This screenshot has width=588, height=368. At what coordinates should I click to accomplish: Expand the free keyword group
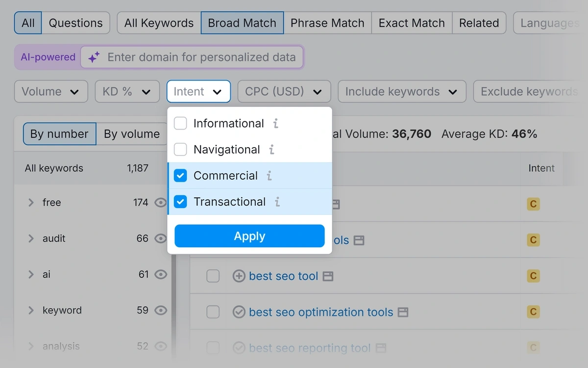[31, 203]
